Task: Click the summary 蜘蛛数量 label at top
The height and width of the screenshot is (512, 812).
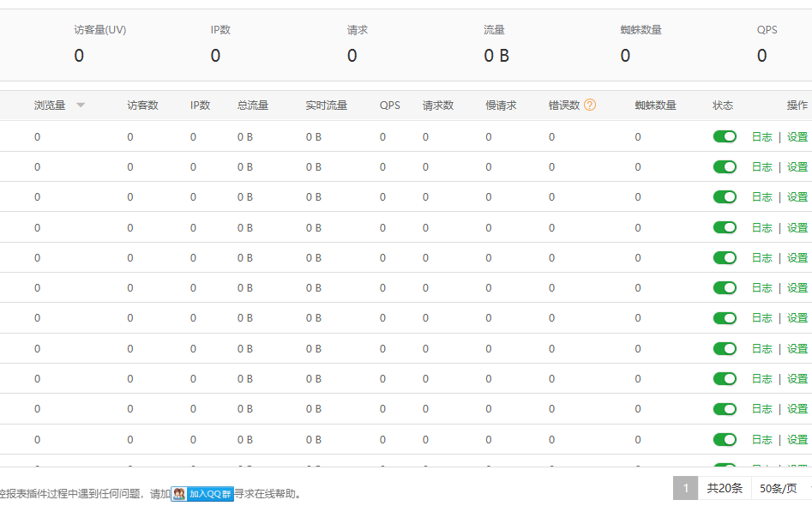Action: pos(641,29)
